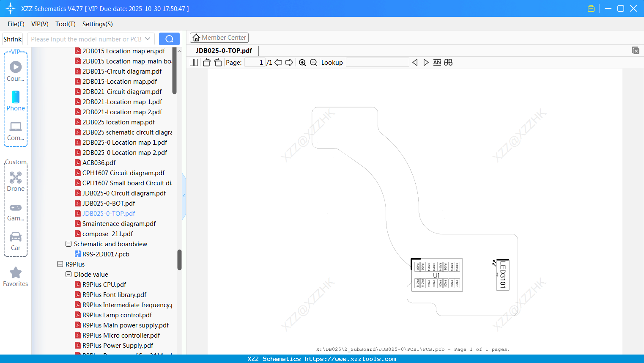
Task: Open R9Plus Micro controller.pdf
Action: (121, 335)
